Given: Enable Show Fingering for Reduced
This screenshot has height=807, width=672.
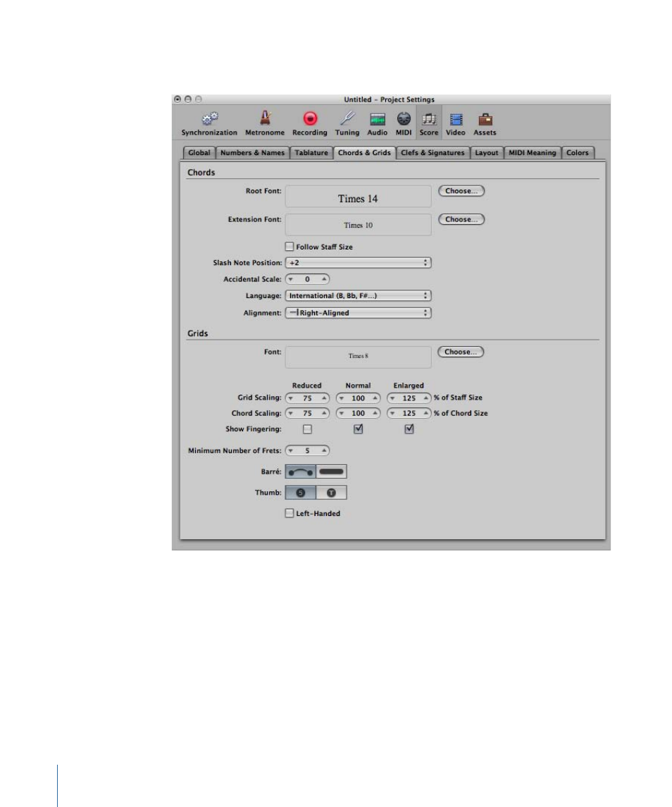Looking at the screenshot, I should (307, 429).
